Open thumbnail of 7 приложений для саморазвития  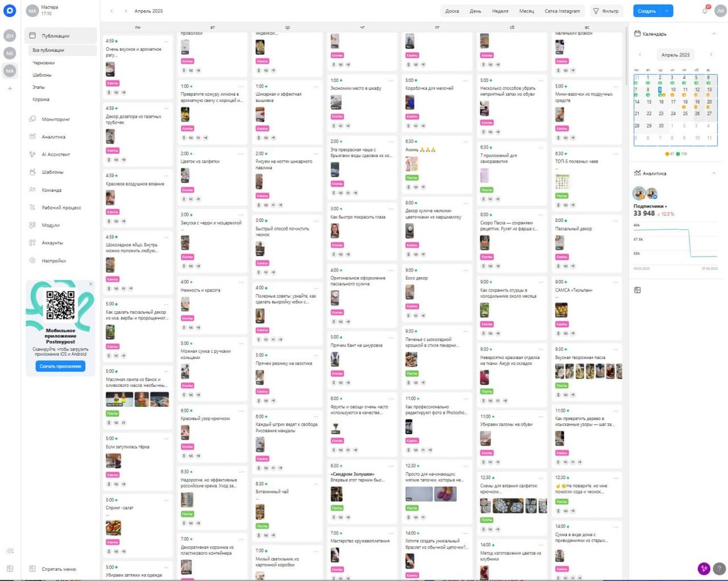coord(484,175)
